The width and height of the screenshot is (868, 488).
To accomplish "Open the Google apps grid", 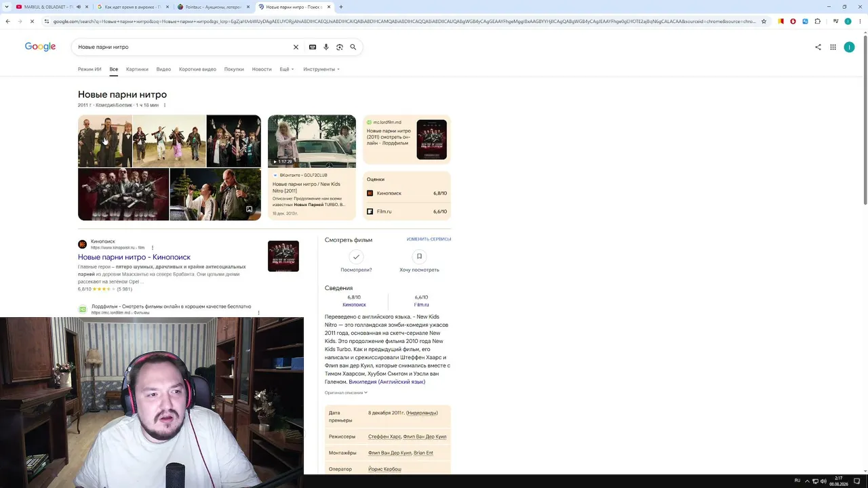I will [833, 47].
